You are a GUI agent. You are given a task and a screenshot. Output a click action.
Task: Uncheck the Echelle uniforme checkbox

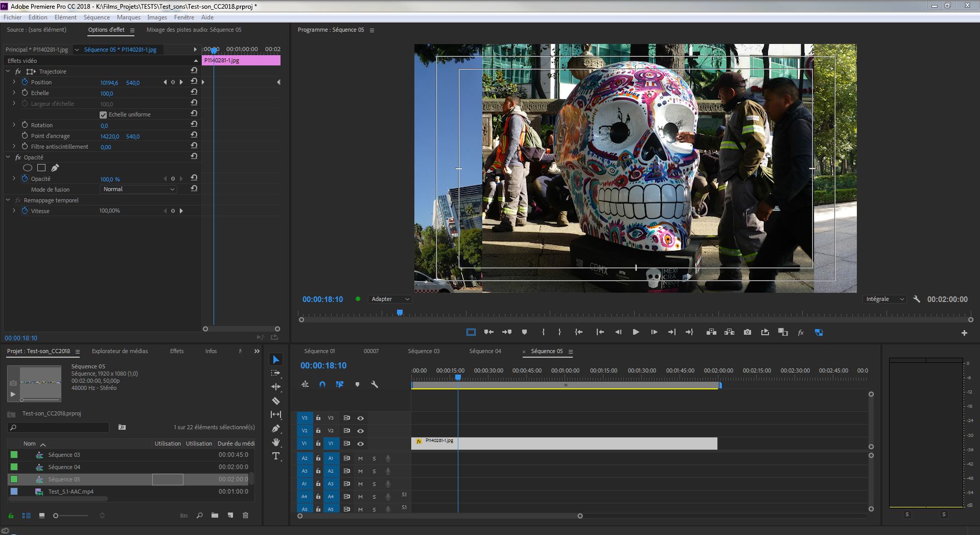[103, 115]
